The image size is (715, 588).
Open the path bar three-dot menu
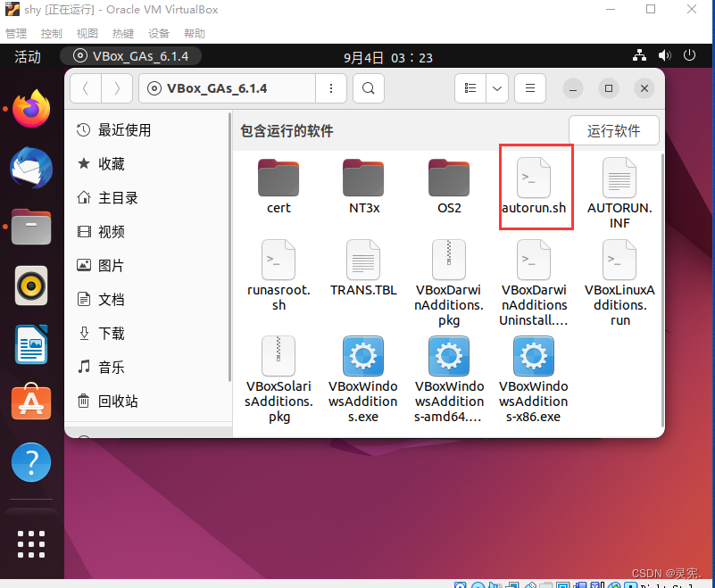pyautogui.click(x=331, y=88)
